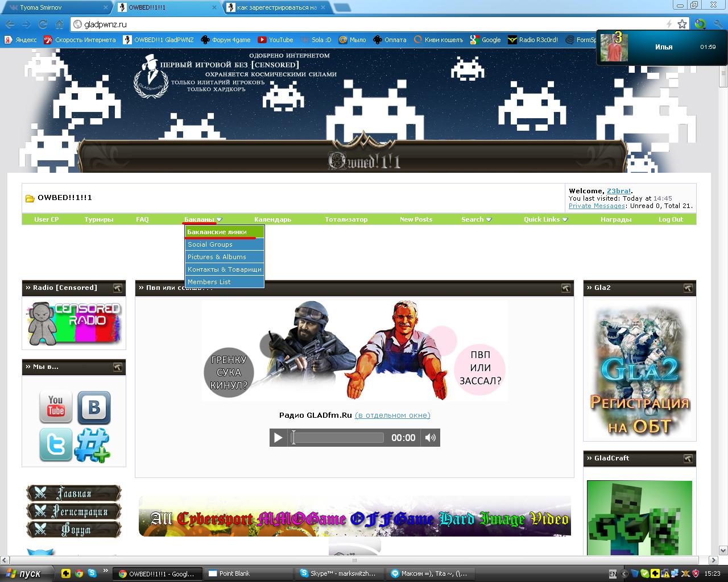This screenshot has width=728, height=582.
Task: Collapse the Radio [Censored] panel
Action: pyautogui.click(x=117, y=288)
